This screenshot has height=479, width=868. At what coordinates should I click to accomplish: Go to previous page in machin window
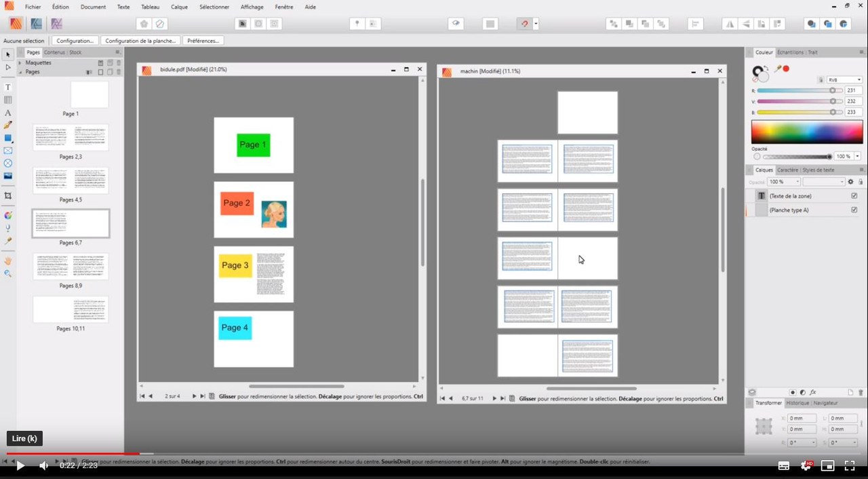click(450, 399)
